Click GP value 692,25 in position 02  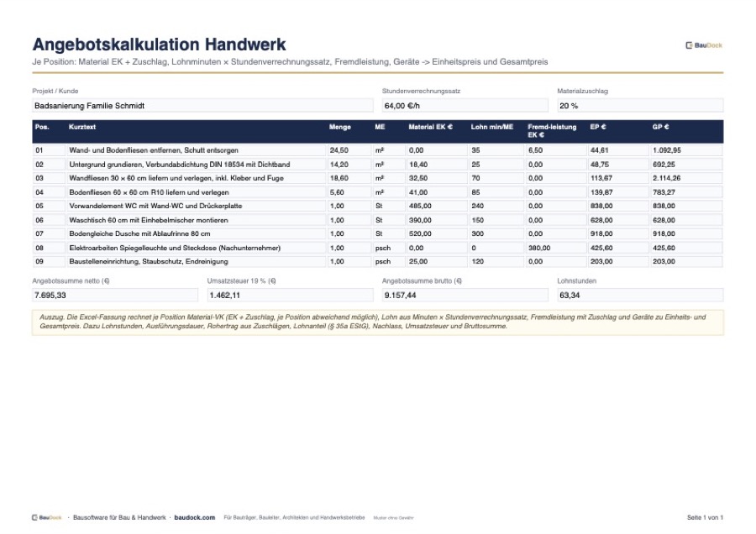686,165
